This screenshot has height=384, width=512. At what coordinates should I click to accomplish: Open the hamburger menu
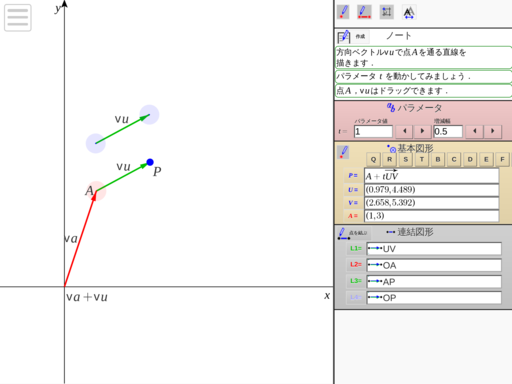tap(18, 18)
